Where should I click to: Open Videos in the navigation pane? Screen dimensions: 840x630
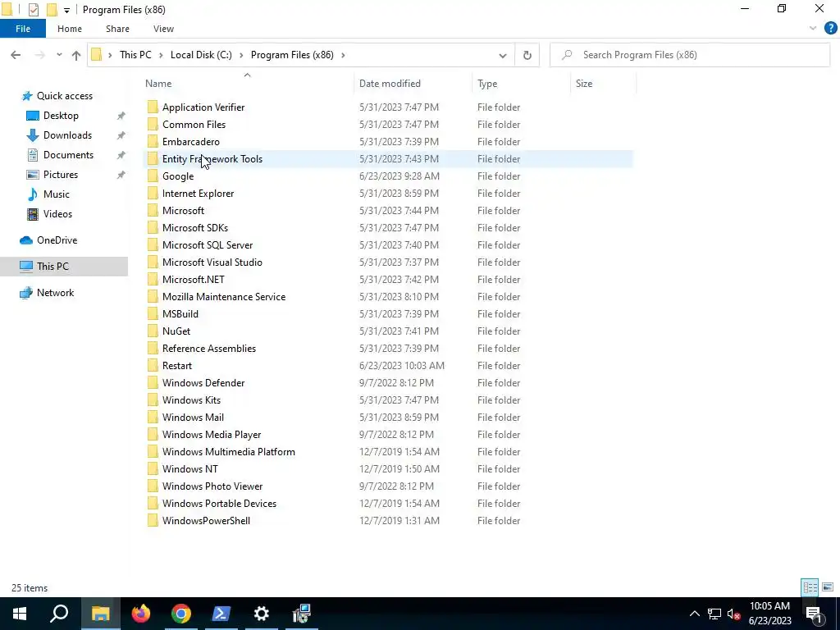57,214
